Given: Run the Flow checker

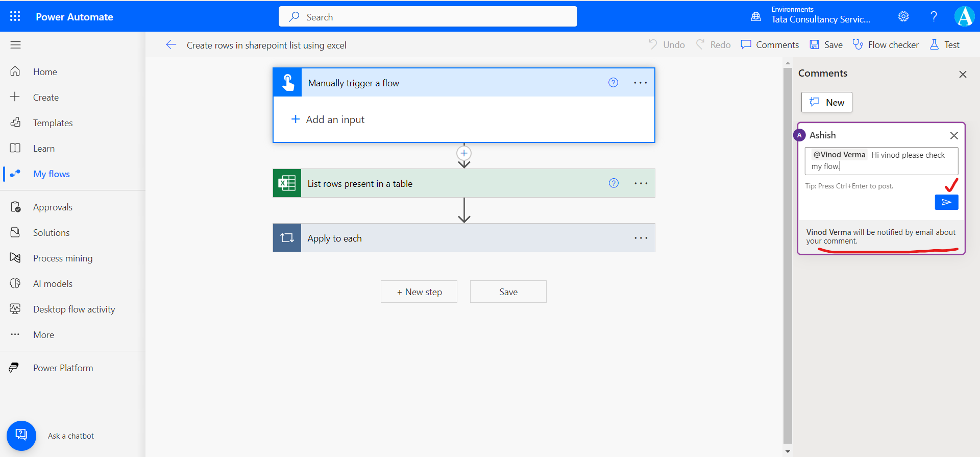Looking at the screenshot, I should [886, 45].
